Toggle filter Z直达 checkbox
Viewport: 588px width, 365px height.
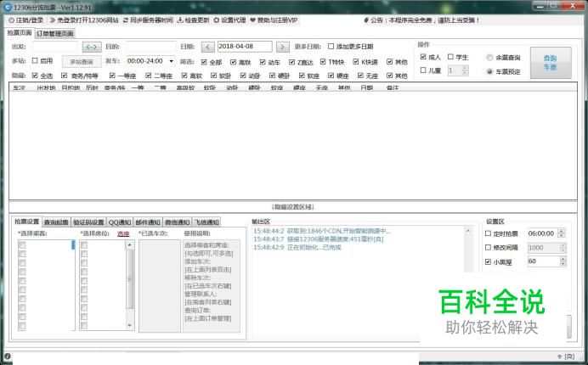(x=291, y=62)
